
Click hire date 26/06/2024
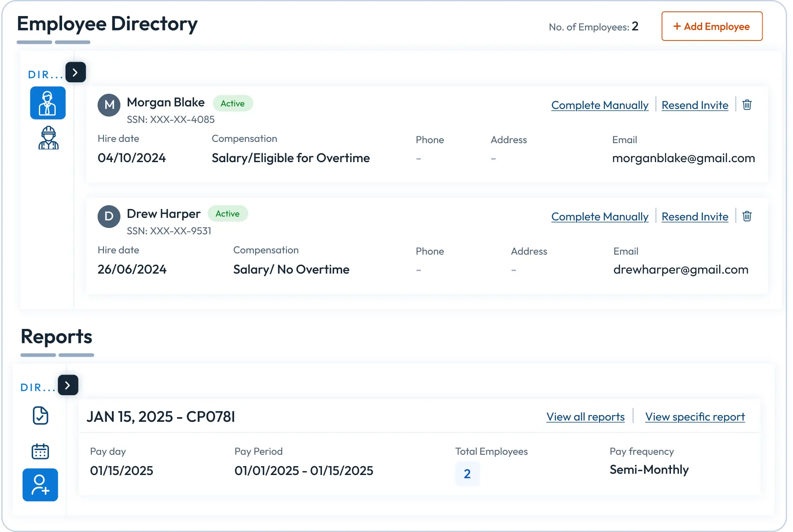coord(132,269)
